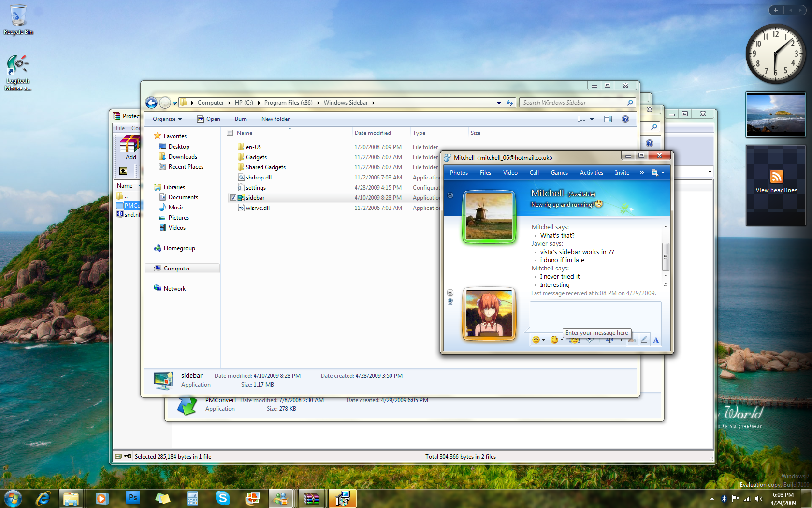
Task: Click the RSS feed headlines gadget icon
Action: (x=776, y=177)
